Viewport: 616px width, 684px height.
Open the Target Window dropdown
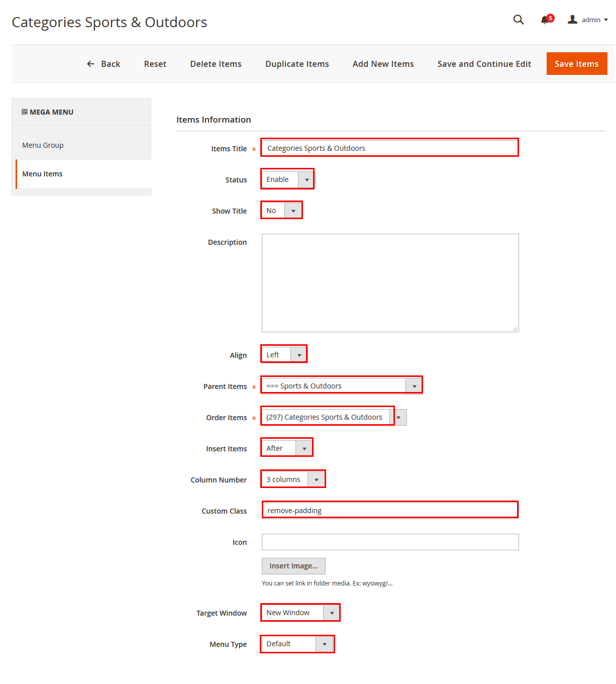pyautogui.click(x=301, y=613)
